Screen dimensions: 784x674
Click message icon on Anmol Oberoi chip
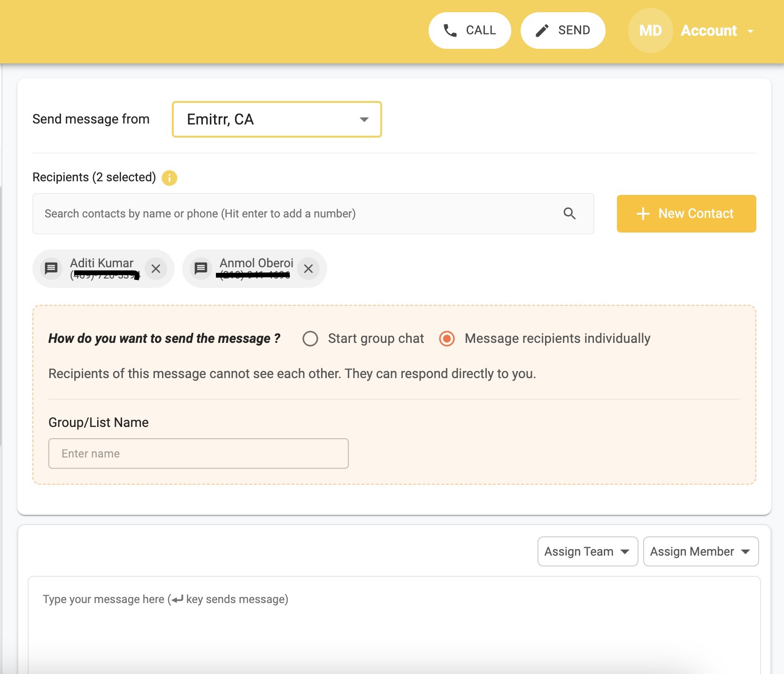tap(201, 269)
